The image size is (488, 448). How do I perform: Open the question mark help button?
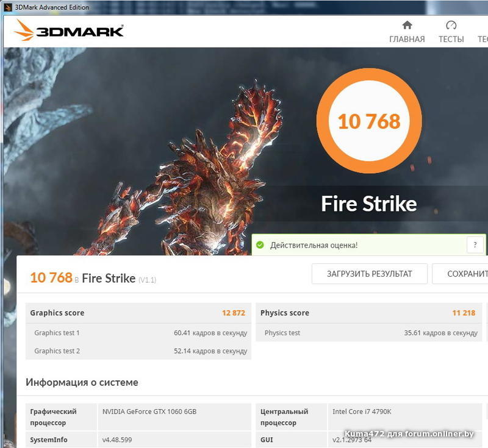[475, 244]
